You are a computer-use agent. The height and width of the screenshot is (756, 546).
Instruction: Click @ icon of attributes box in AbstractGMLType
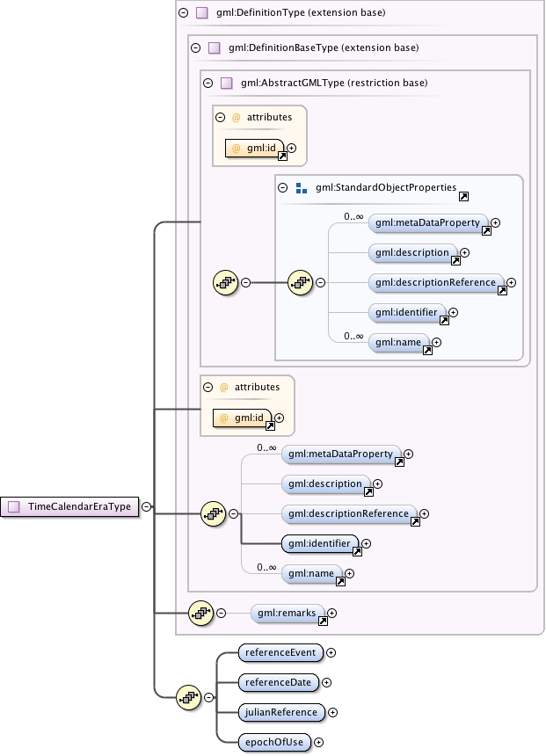tap(237, 118)
